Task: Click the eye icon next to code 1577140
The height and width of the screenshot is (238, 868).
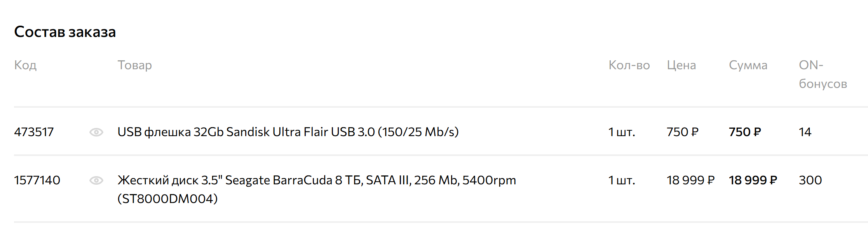Action: coord(96,180)
